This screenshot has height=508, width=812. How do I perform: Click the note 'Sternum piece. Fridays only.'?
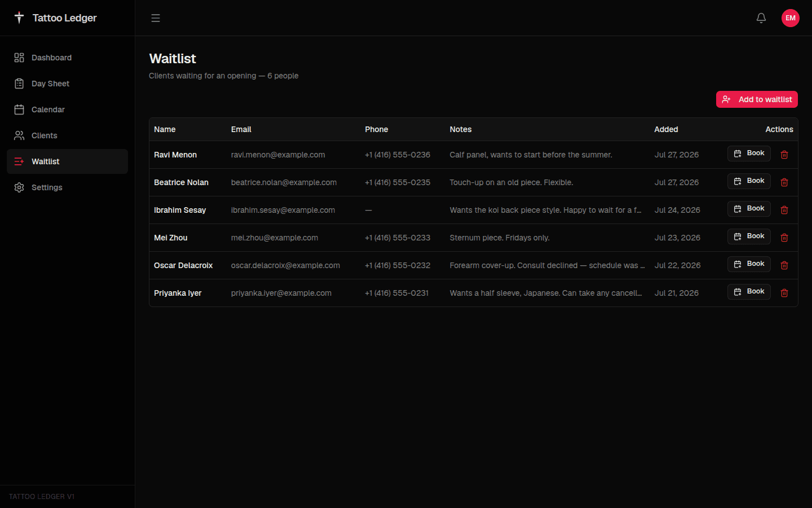tap(500, 238)
